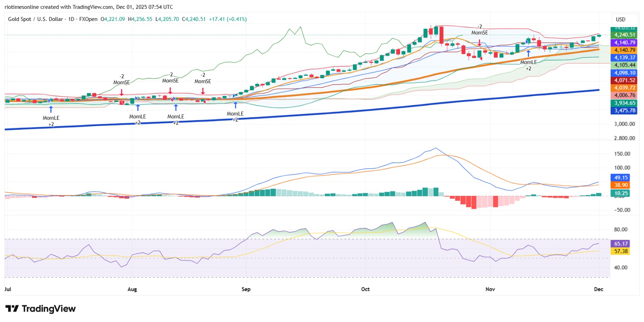Click the green 10.25 histogram value label
The height and width of the screenshot is (322, 644).
pyautogui.click(x=621, y=193)
